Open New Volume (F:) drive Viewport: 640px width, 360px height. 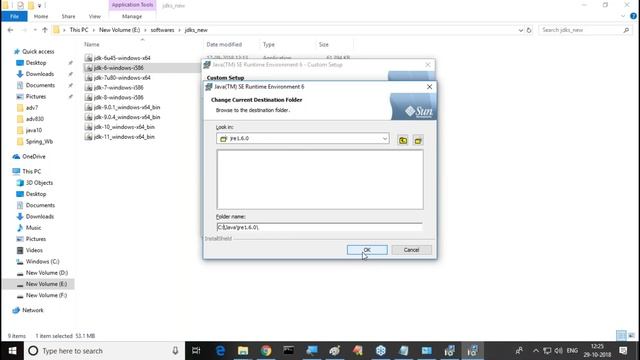(46, 295)
